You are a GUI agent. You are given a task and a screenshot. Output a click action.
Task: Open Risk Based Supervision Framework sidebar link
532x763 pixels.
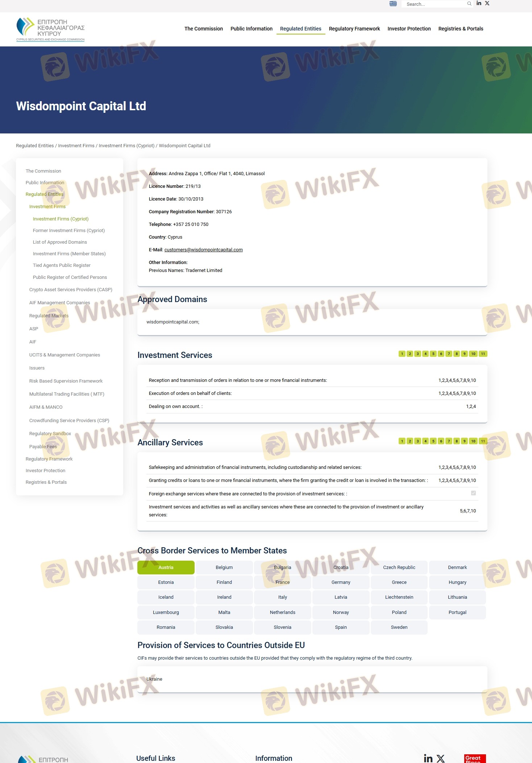(66, 381)
